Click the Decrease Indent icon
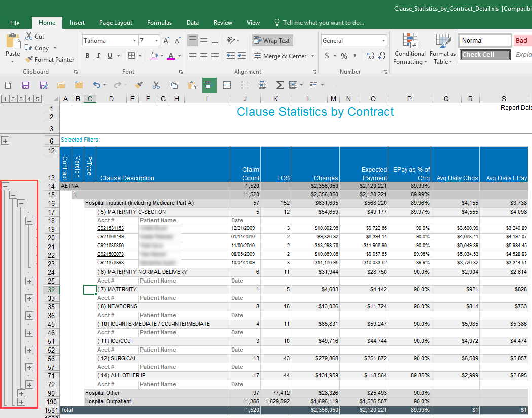Viewport: 532px width, 418px height. click(230, 56)
